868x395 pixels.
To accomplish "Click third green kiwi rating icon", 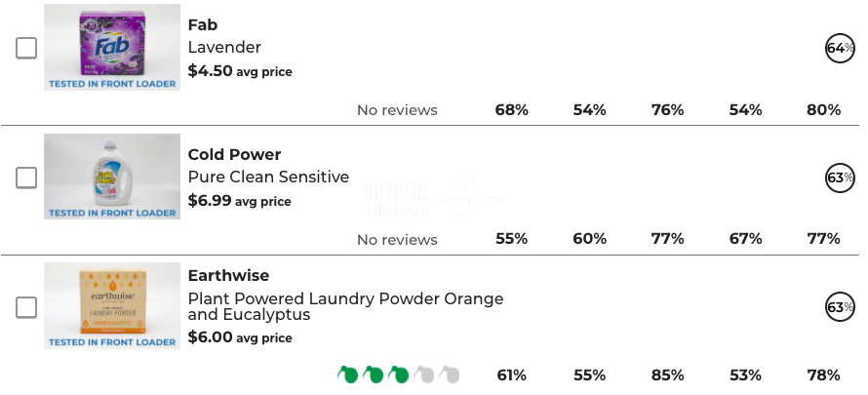I will (x=399, y=375).
